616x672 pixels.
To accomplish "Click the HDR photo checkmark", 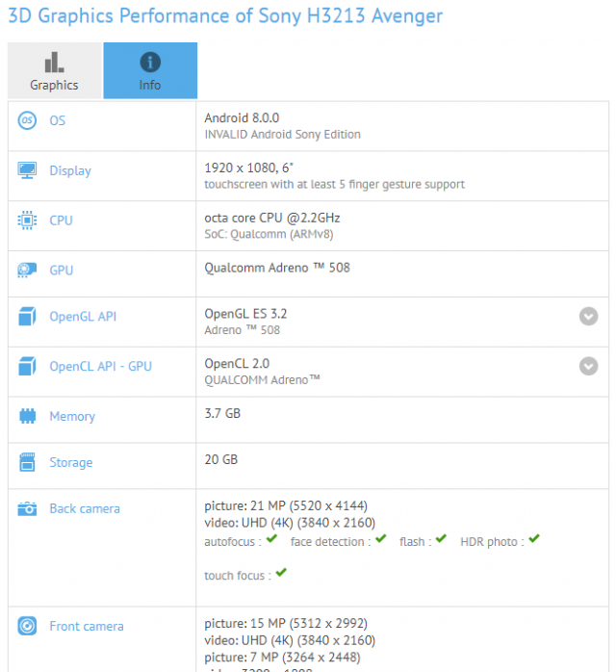I will [534, 539].
